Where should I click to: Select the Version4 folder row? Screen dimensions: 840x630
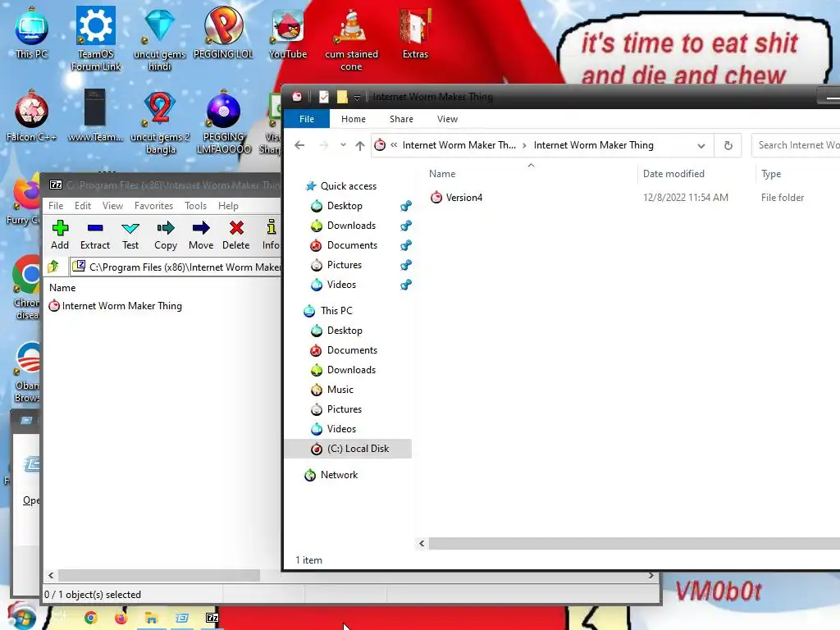point(632,198)
